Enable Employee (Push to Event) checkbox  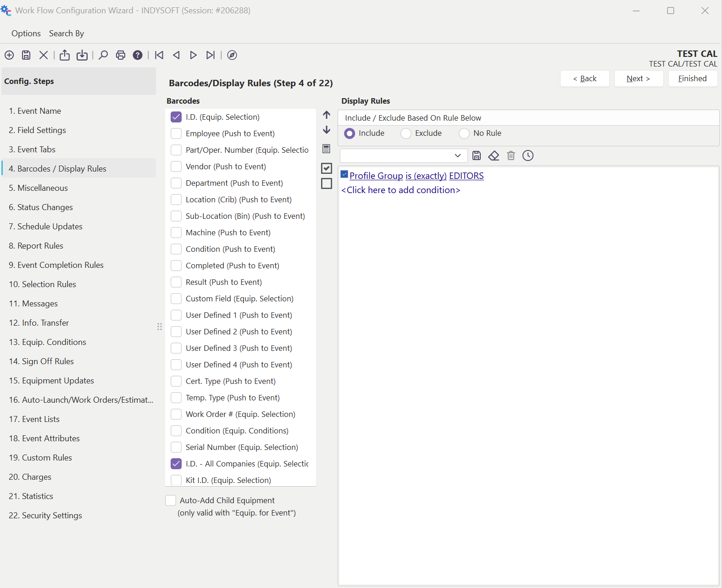tap(176, 133)
